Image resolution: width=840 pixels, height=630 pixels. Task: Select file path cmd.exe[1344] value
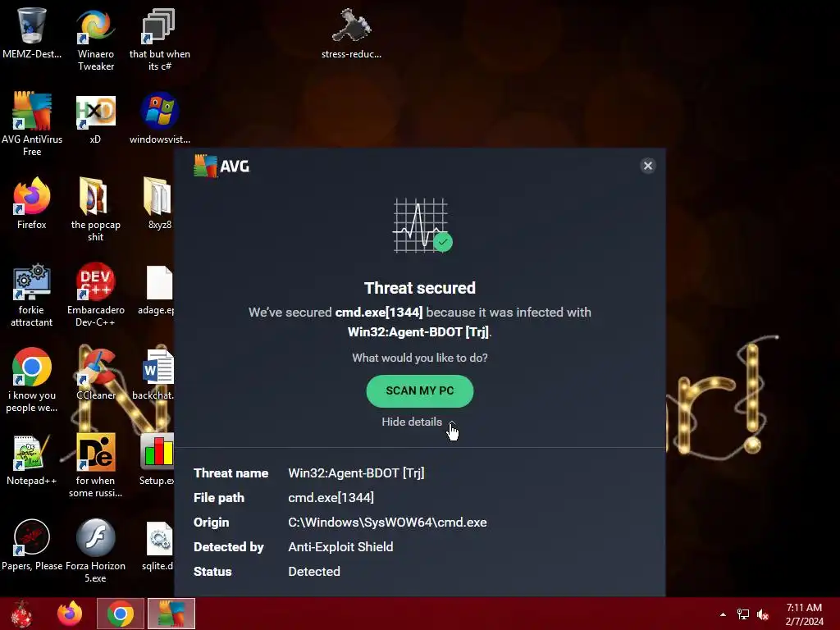(331, 498)
